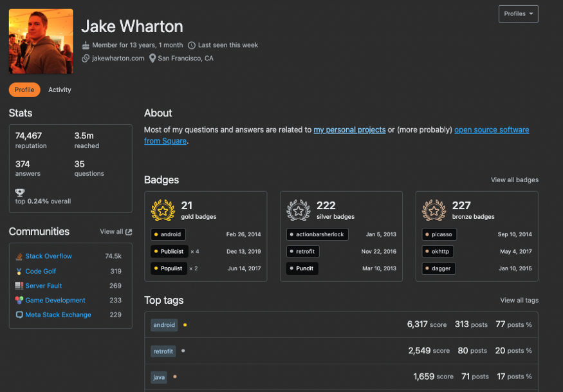Click Jake Wharton's profile avatar photo
This screenshot has width=563, height=392.
pyautogui.click(x=41, y=41)
